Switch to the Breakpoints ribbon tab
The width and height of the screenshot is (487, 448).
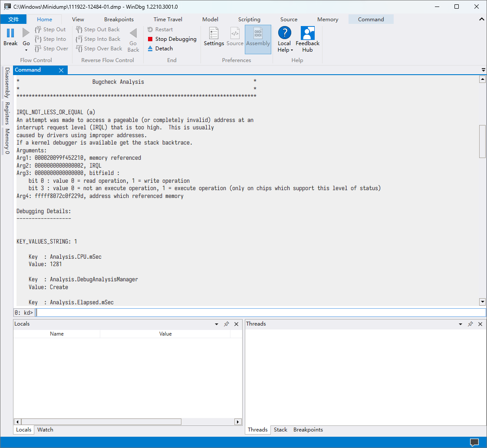click(119, 20)
